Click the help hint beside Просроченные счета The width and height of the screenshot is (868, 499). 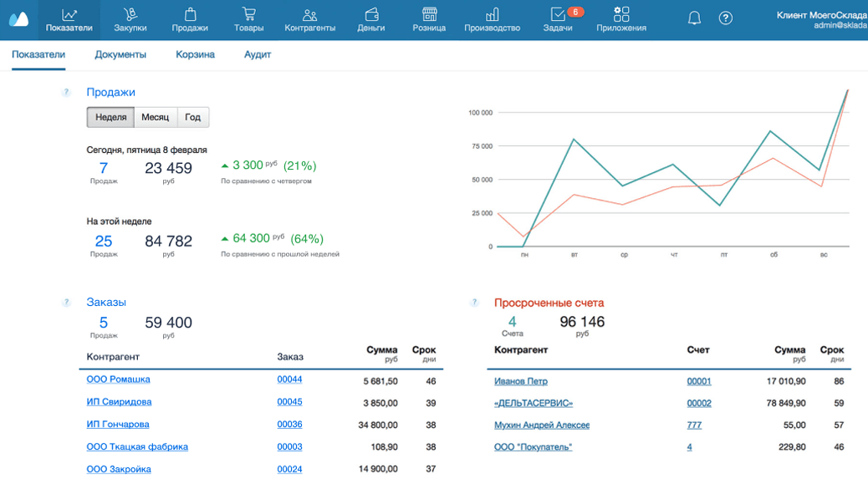point(474,303)
